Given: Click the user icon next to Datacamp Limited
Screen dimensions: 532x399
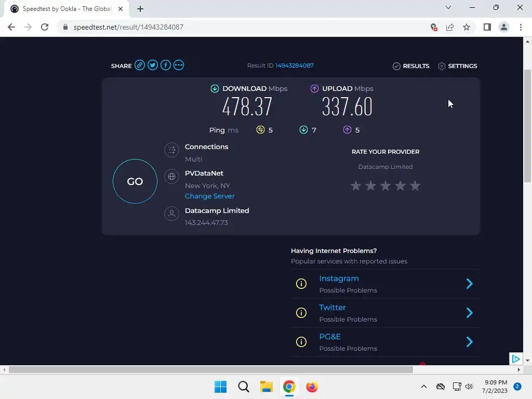Looking at the screenshot, I should [x=171, y=214].
